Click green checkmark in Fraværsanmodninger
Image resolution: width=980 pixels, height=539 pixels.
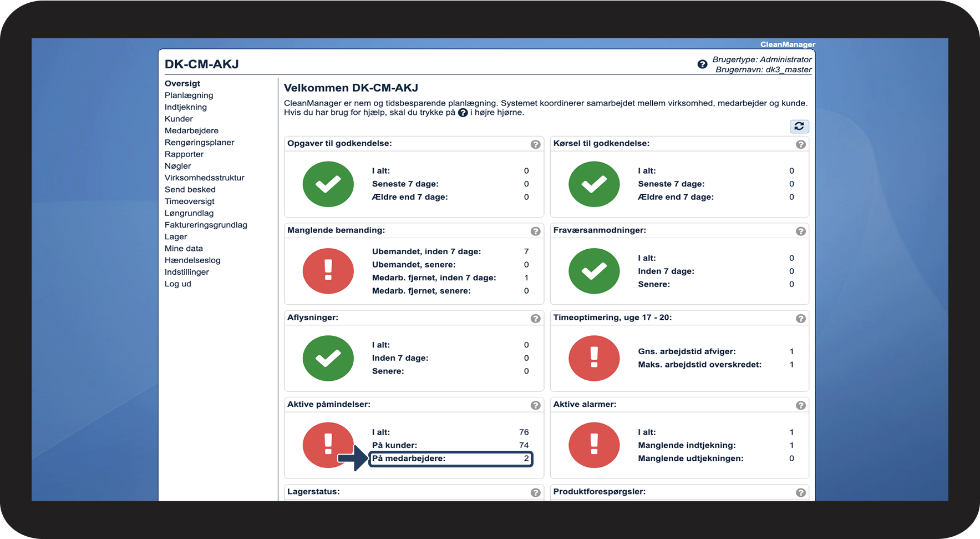pyautogui.click(x=594, y=271)
